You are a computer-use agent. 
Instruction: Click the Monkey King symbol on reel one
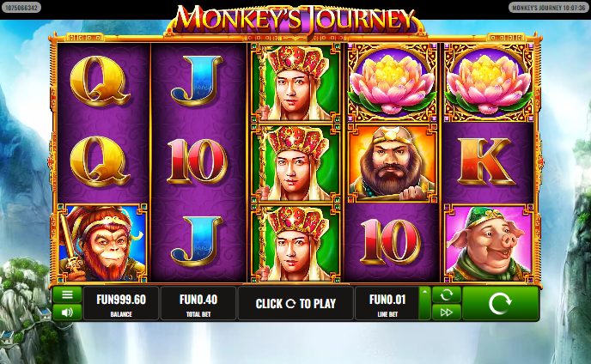coord(101,243)
